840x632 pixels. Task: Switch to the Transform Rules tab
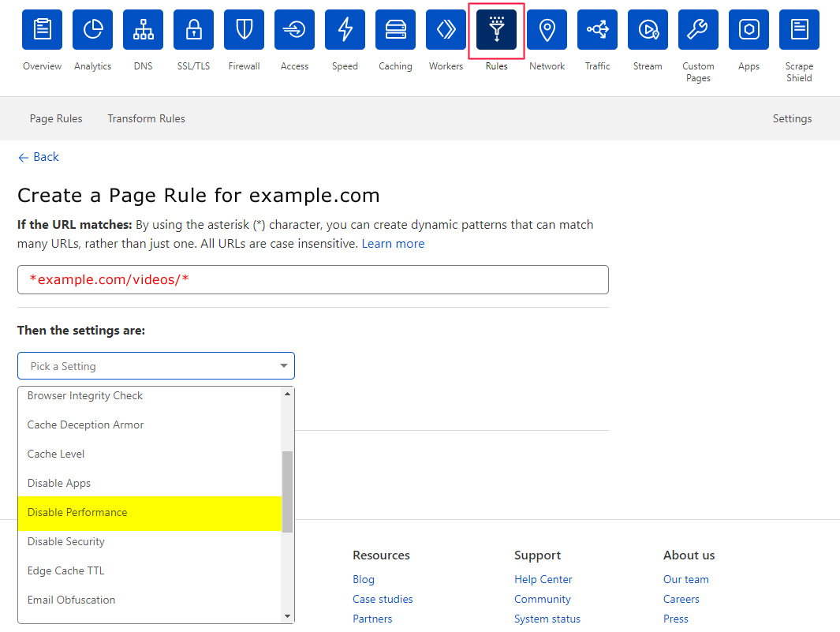pyautogui.click(x=146, y=119)
